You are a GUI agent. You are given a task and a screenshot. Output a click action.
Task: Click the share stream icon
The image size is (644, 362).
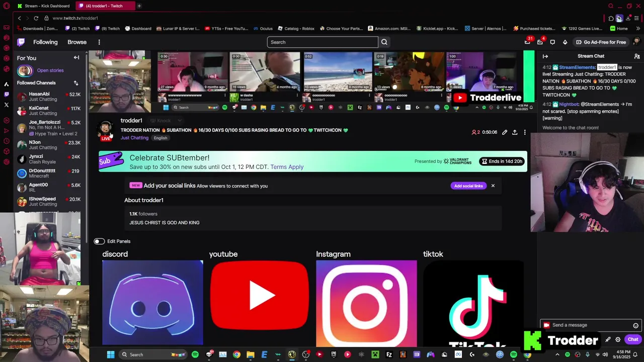pyautogui.click(x=515, y=132)
